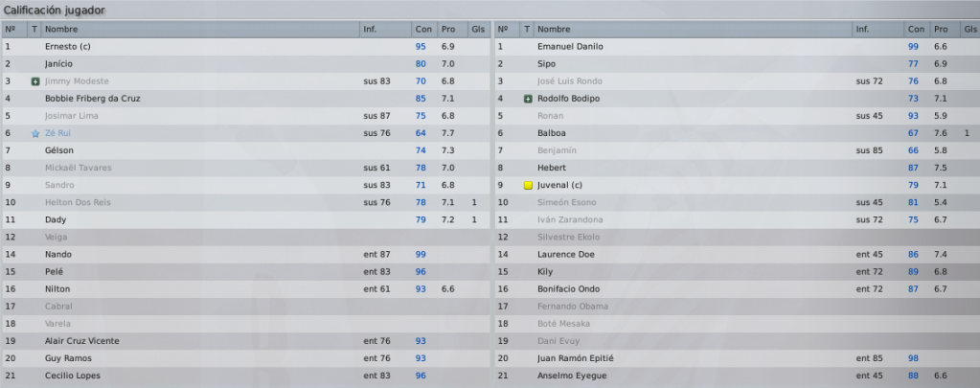
Task: Click on Laurence Doe substitute entry
Action: tap(565, 254)
